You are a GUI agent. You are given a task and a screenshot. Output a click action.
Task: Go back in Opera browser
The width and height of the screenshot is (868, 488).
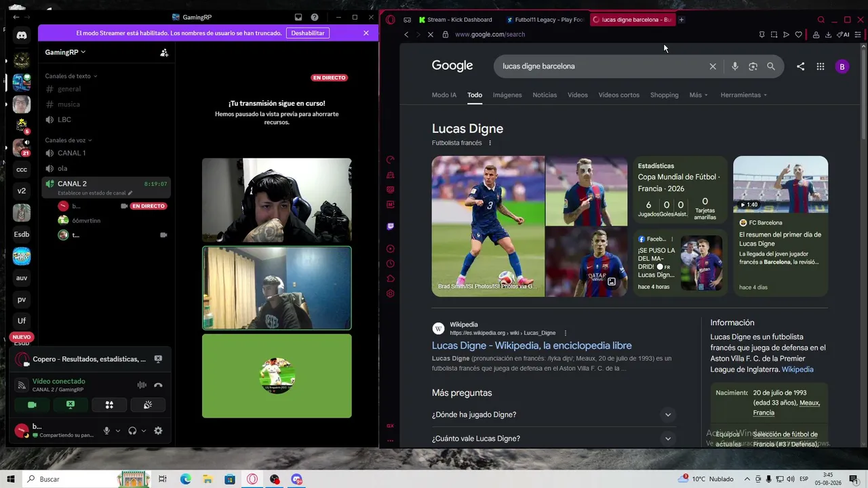point(406,35)
